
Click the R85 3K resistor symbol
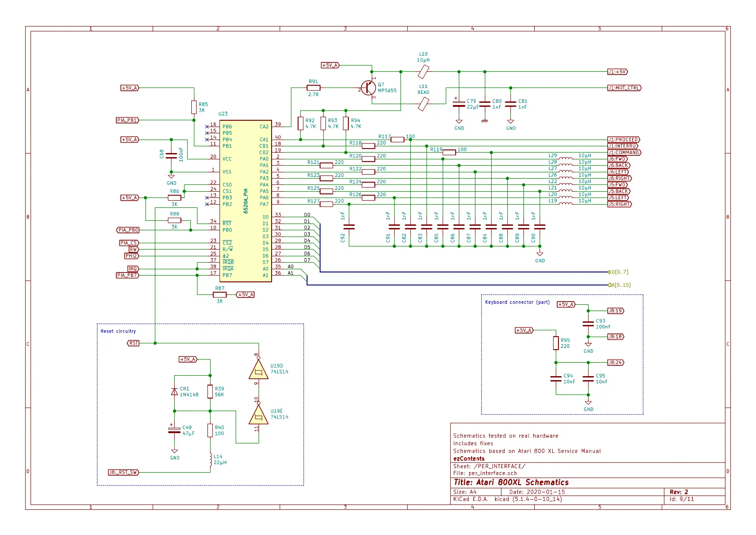(194, 107)
